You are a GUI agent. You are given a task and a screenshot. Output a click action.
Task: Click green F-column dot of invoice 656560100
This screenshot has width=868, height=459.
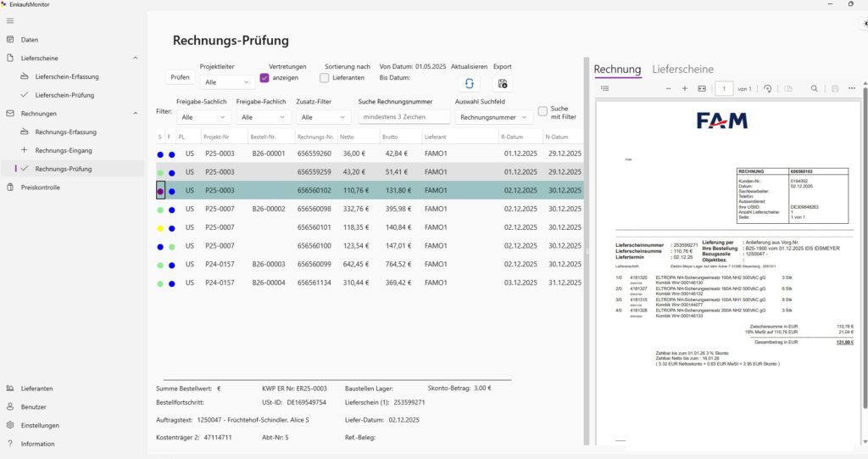[x=171, y=246]
